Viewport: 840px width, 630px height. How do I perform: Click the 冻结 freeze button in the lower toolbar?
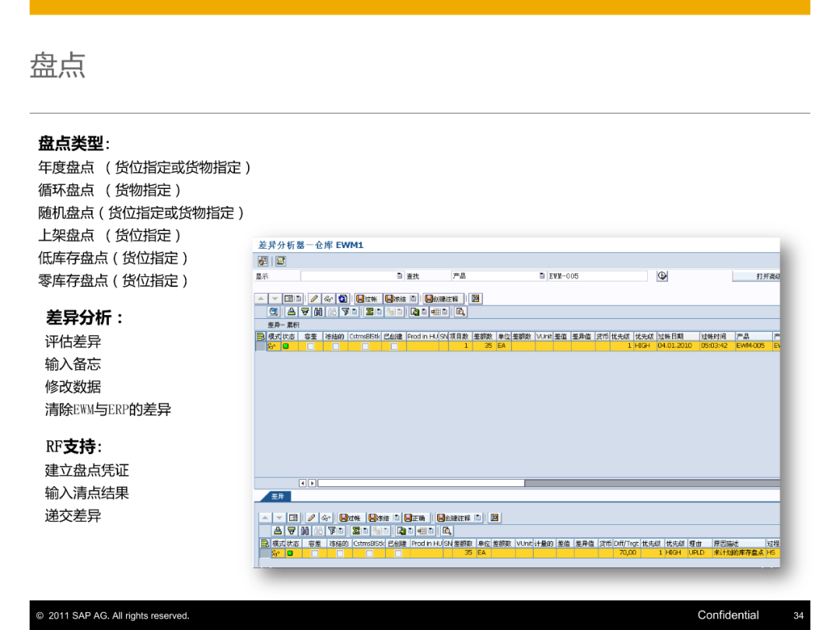coord(380,517)
